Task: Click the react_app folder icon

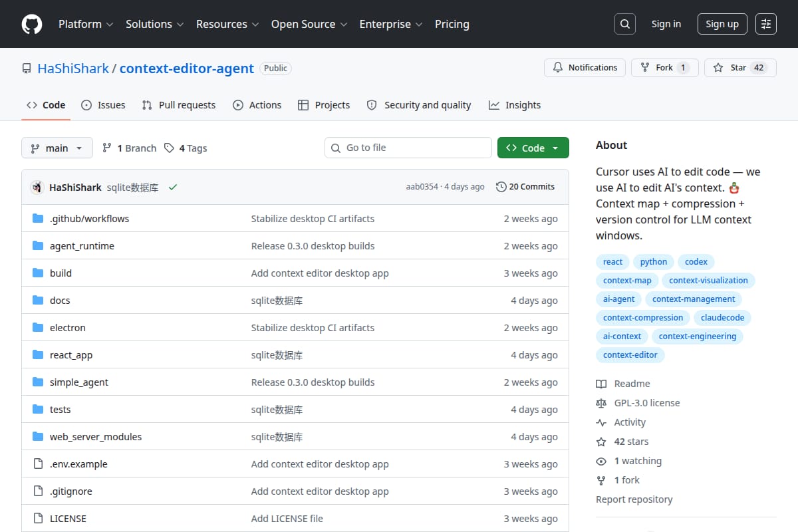Action: click(x=38, y=355)
